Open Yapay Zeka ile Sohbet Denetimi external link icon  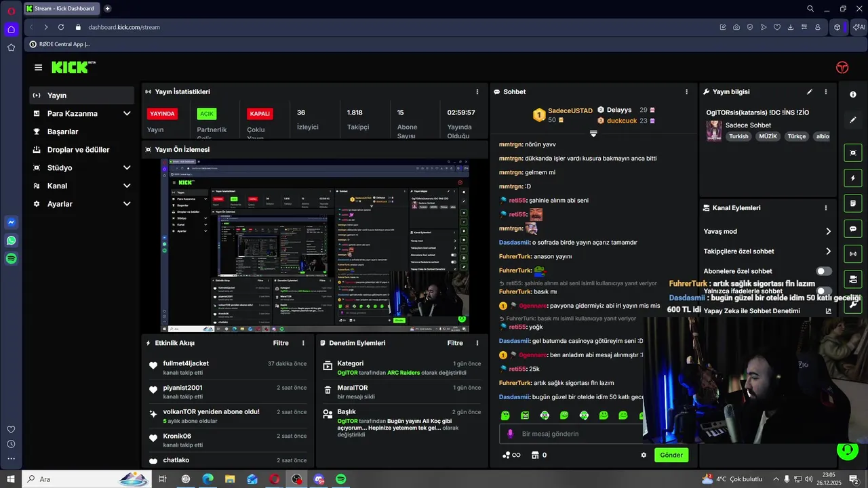click(x=828, y=311)
